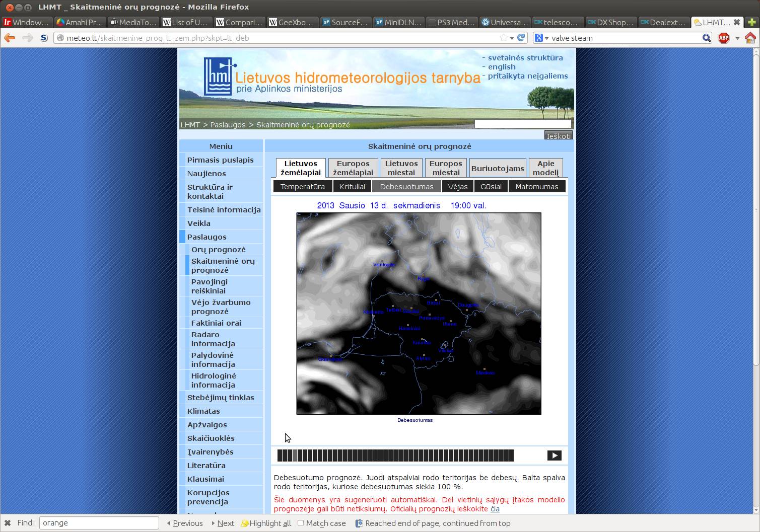Open the dropdown arrow beside the ABP icon
Screen dimensions: 760x532
(737, 38)
